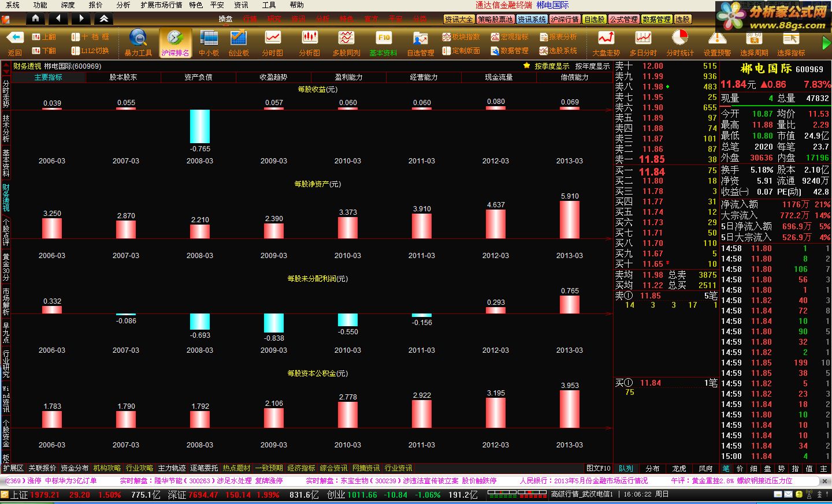Select the 操盘 top tab
The width and height of the screenshot is (832, 504).
tap(225, 19)
